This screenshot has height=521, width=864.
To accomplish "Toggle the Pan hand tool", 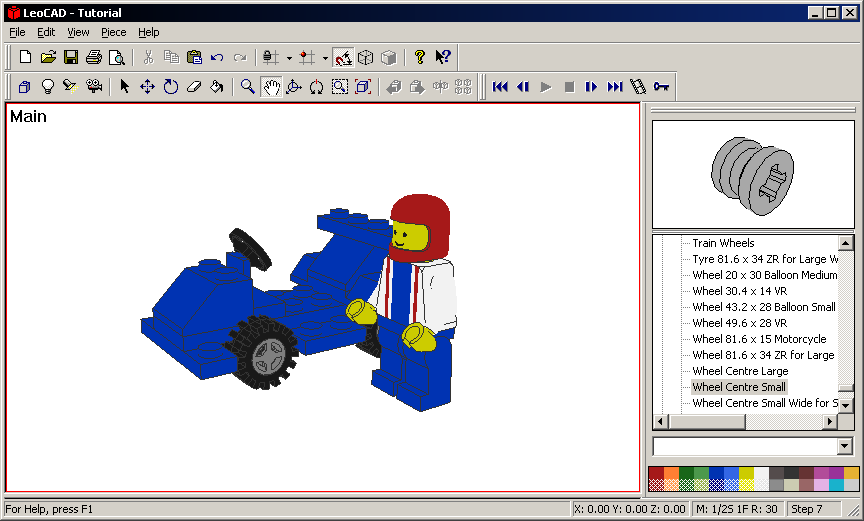I will [x=271, y=87].
